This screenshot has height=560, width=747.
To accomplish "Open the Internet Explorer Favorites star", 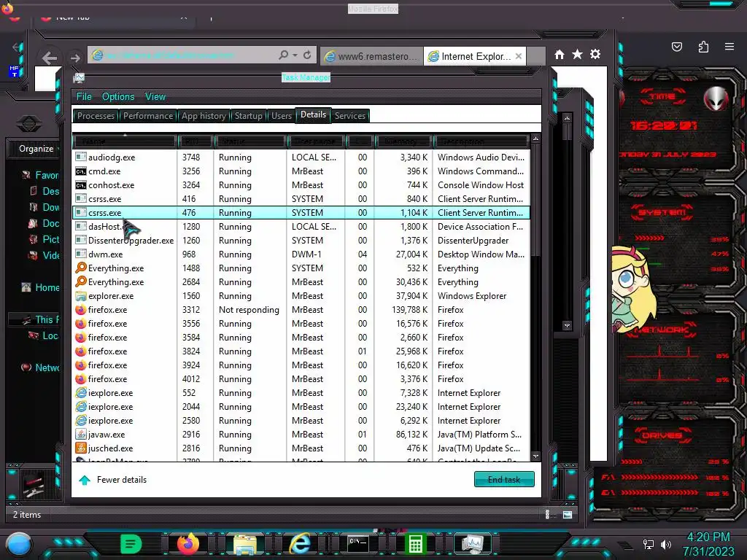I will 578,54.
